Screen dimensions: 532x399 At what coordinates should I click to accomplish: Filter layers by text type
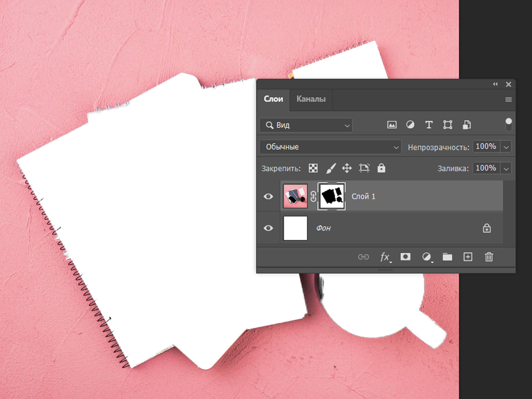point(429,125)
